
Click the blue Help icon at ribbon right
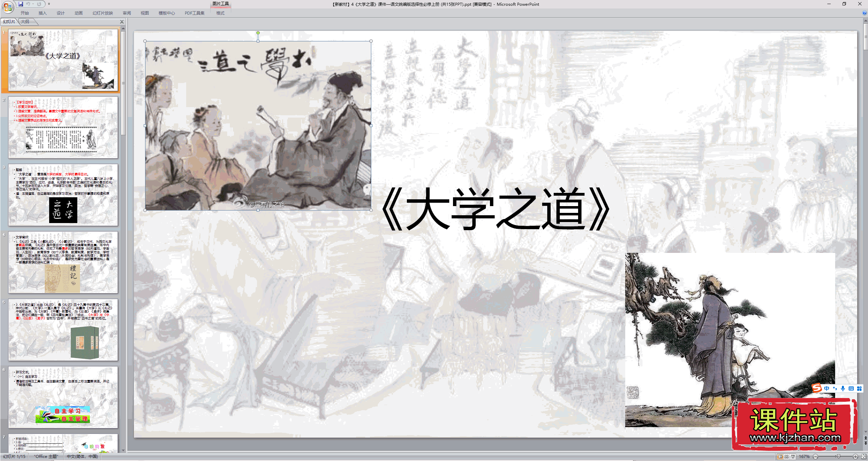coord(865,13)
